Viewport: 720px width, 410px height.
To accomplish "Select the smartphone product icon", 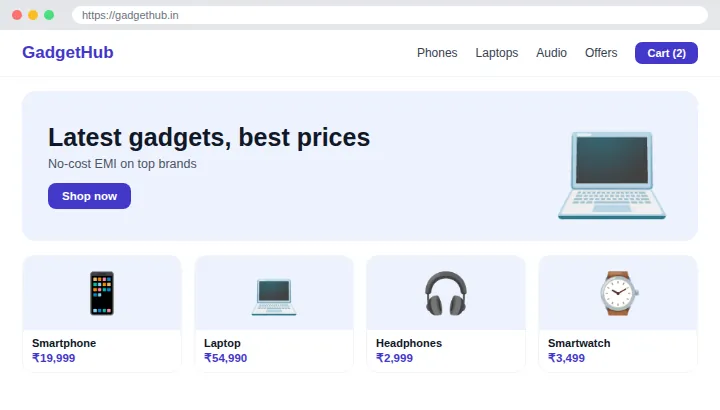I will 101,293.
